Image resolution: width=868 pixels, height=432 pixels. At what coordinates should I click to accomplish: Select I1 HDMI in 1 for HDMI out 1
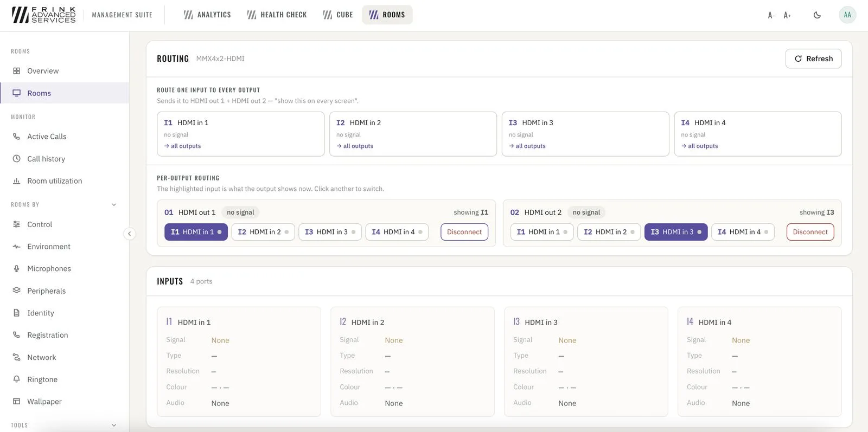(x=196, y=232)
